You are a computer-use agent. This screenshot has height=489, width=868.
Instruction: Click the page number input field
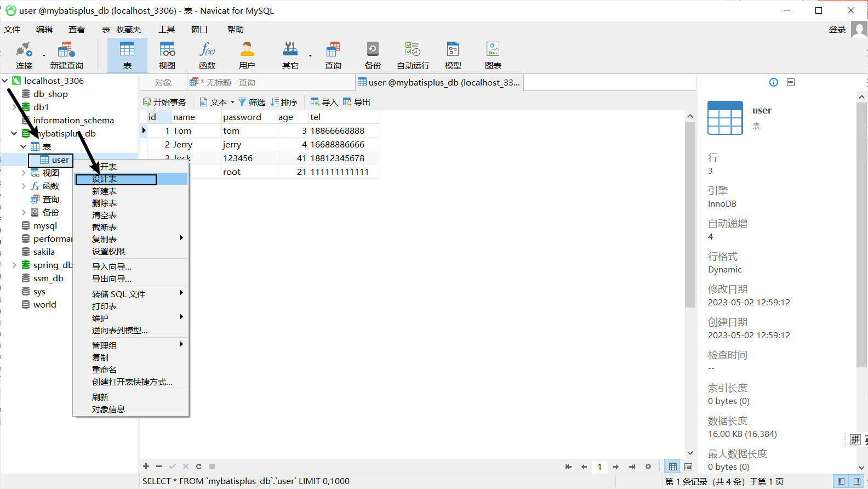click(x=600, y=467)
